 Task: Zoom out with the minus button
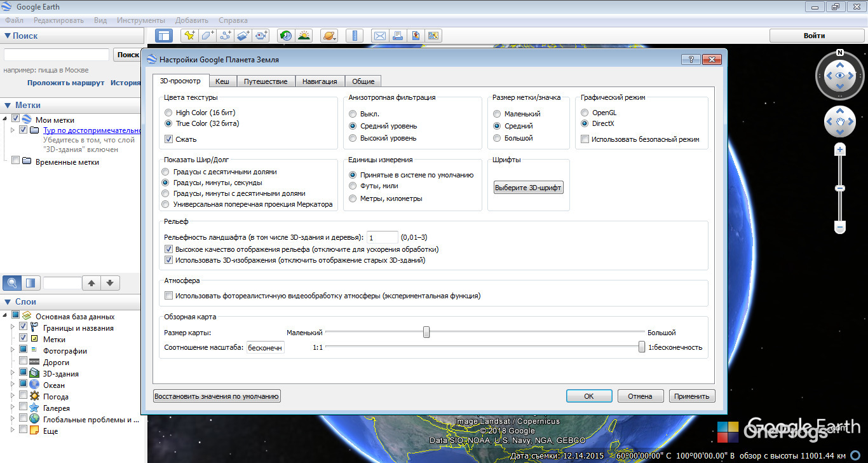tap(840, 227)
